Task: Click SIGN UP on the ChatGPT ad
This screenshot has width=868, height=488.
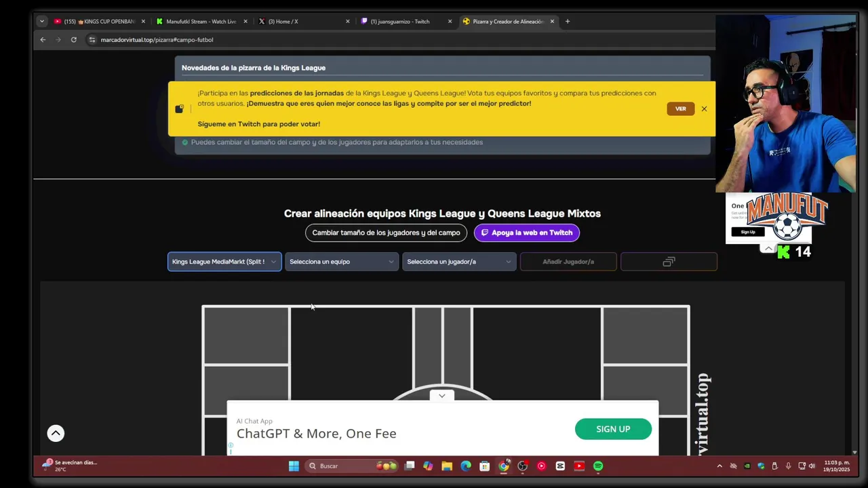Action: (x=613, y=429)
